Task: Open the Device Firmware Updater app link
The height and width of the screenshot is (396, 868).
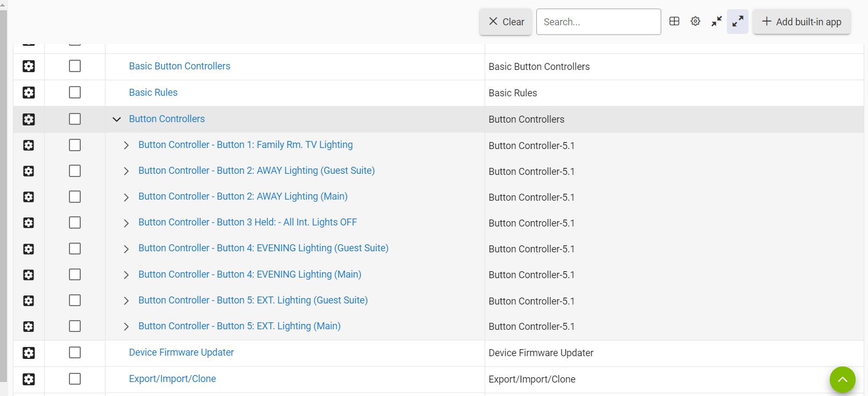Action: click(x=181, y=352)
